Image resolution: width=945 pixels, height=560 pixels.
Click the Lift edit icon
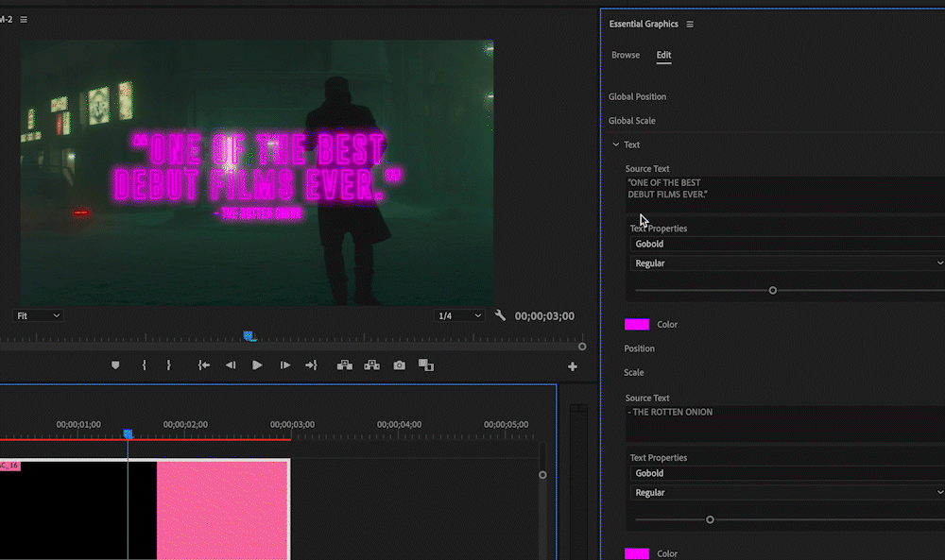[x=344, y=365]
